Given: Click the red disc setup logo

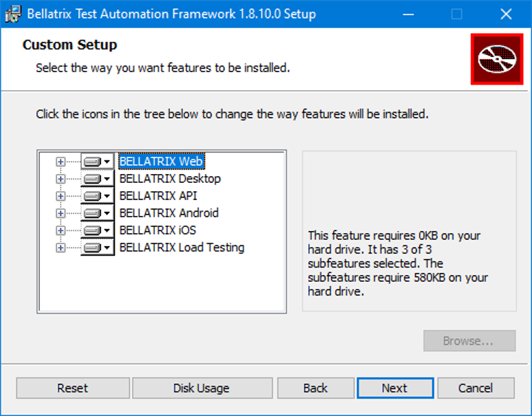Looking at the screenshot, I should [x=497, y=59].
